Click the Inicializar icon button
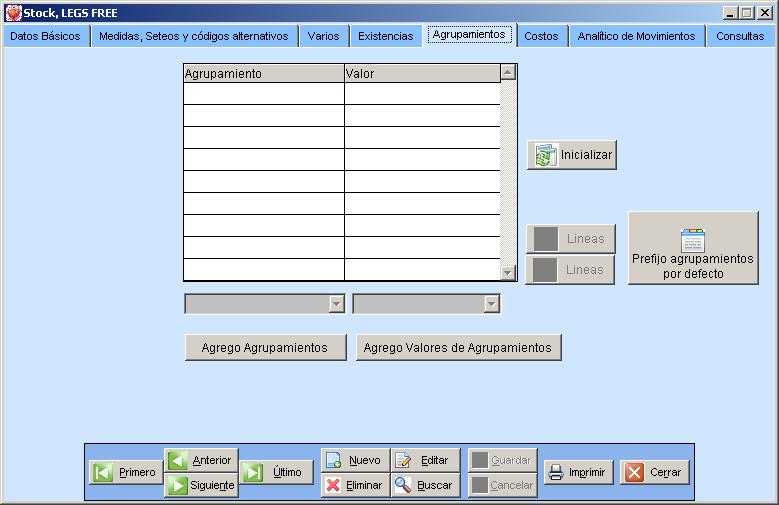 [x=572, y=155]
